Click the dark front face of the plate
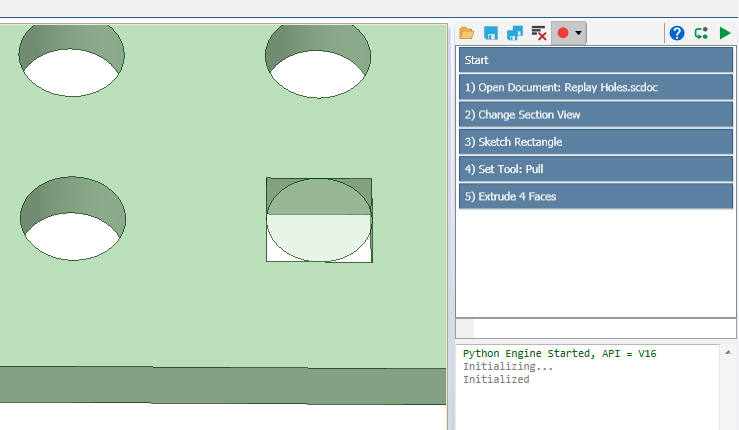The image size is (739, 430). [223, 385]
